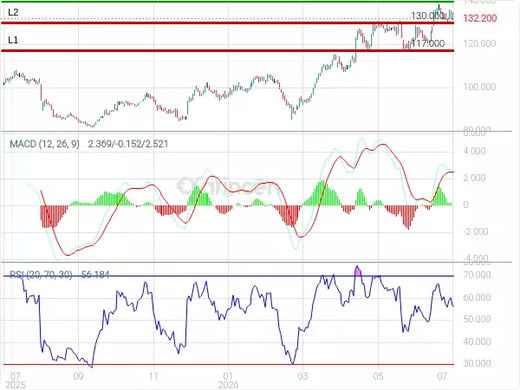Click the 01 2026 date axis label
The image size is (520, 390).
click(x=228, y=380)
